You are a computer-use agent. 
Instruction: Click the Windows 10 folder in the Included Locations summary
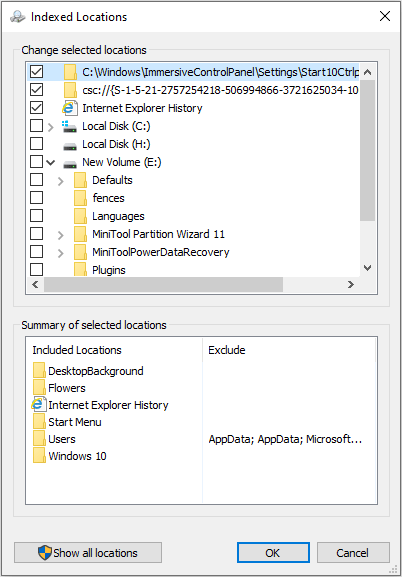[70, 456]
